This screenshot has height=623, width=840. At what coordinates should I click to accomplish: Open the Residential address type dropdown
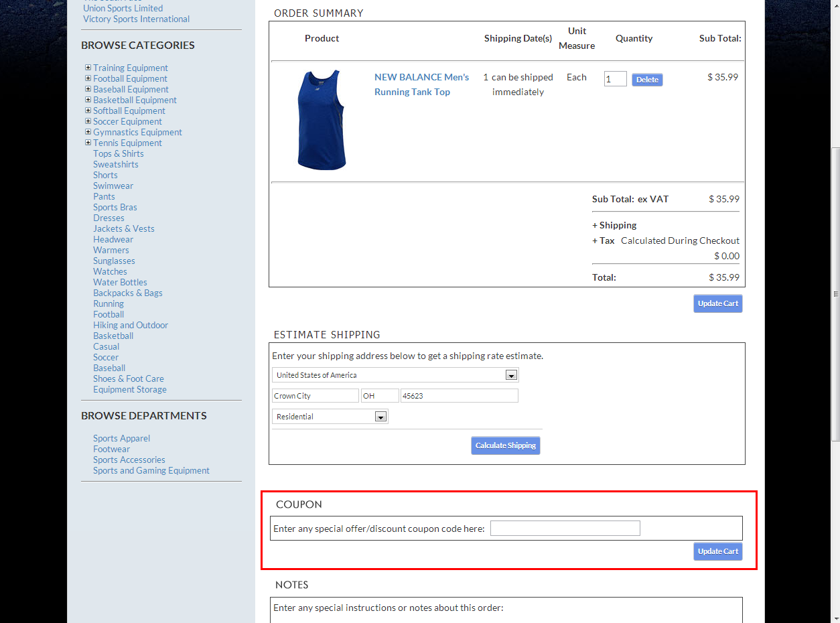[x=380, y=417]
